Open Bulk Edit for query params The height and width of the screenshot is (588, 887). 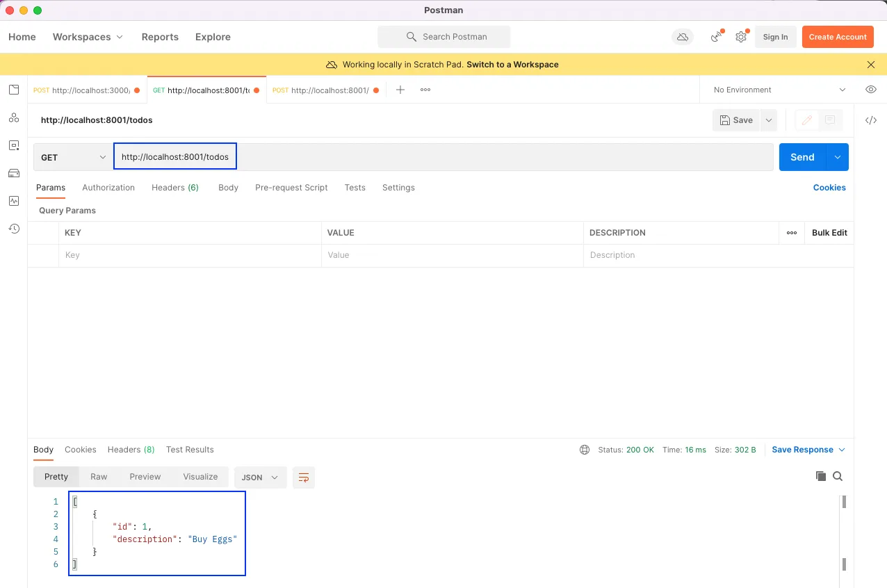829,233
